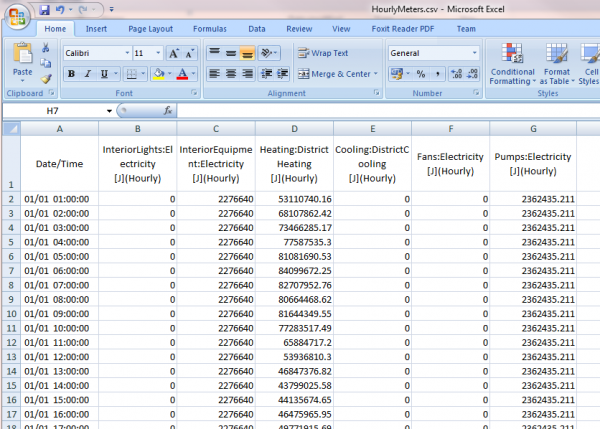Select row 10 header
The image size is (600, 429).
11,314
